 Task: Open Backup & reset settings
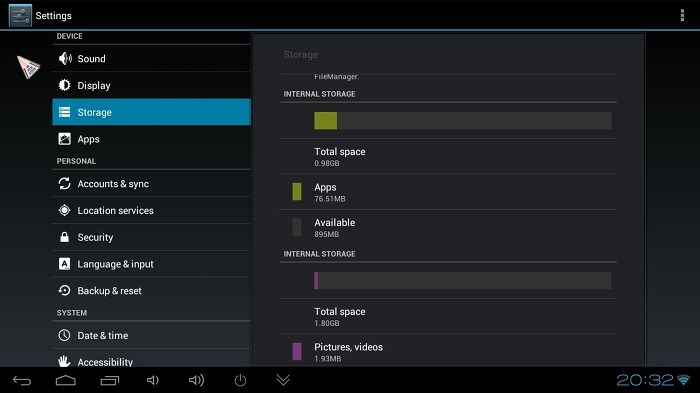click(x=151, y=291)
